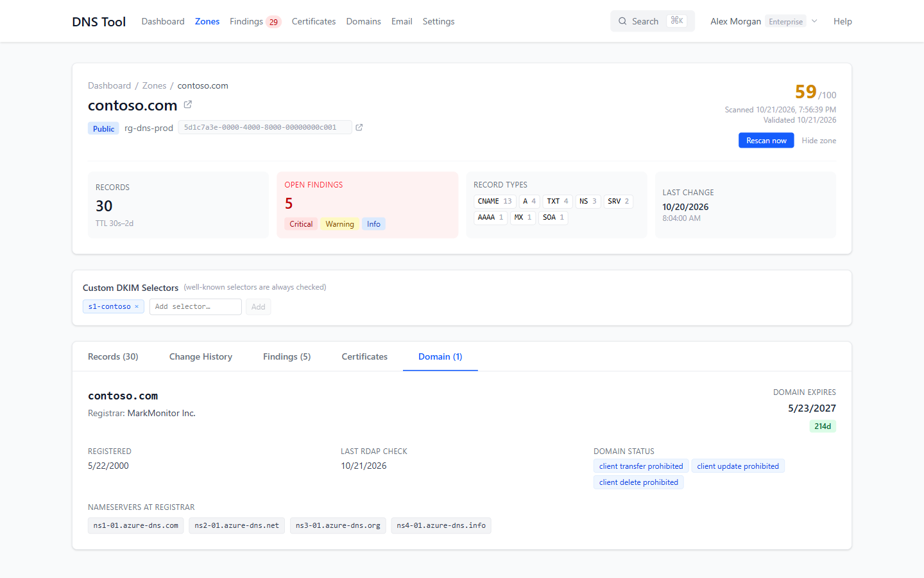Click the zone ID code field
The height and width of the screenshot is (578, 924).
coord(265,127)
